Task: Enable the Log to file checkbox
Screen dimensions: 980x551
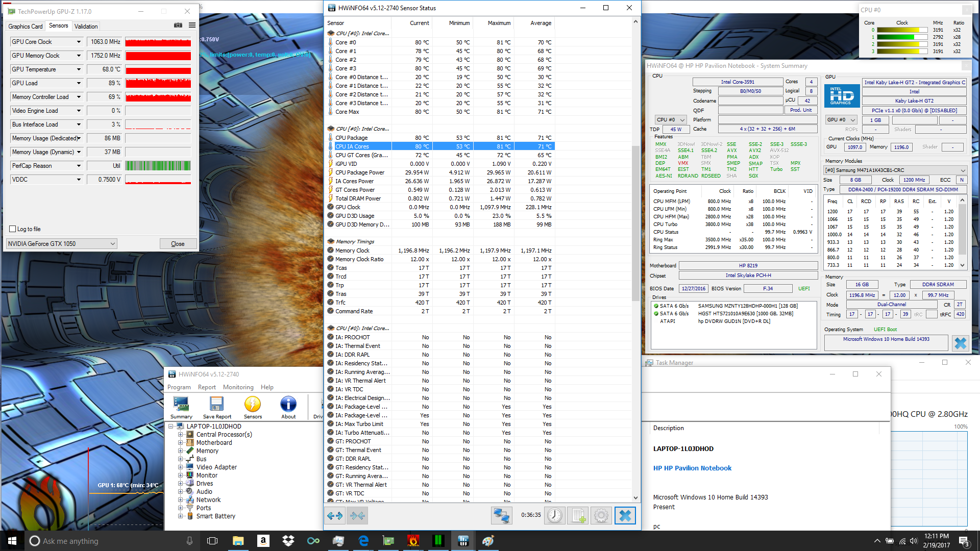Action: (13, 229)
